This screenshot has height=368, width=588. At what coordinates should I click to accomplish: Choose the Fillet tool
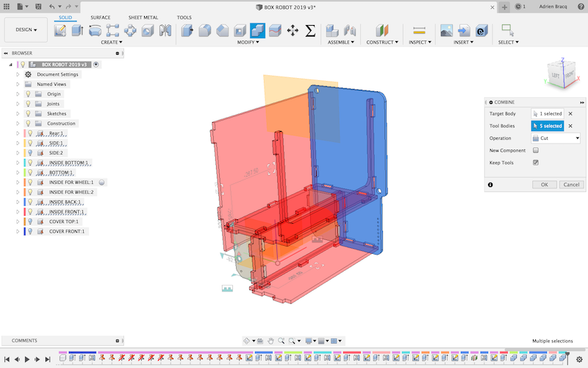pos(204,30)
